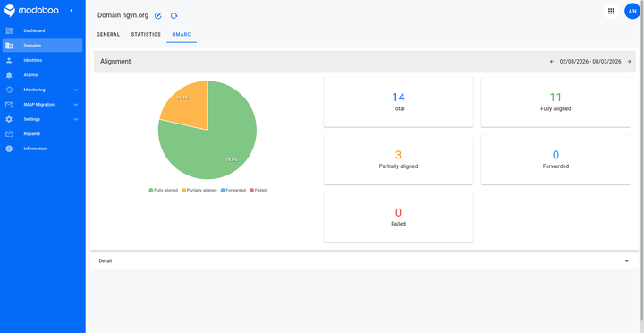Expand the Detail panel chevron

pos(627,260)
